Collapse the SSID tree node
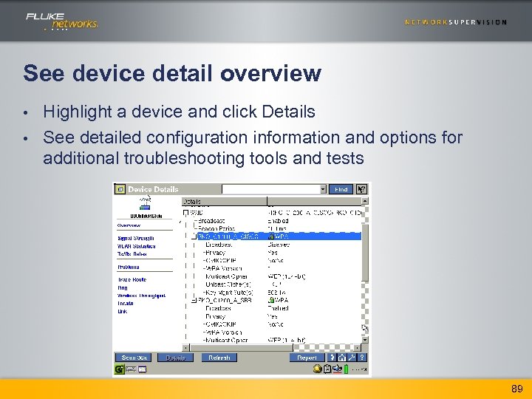 [185, 213]
